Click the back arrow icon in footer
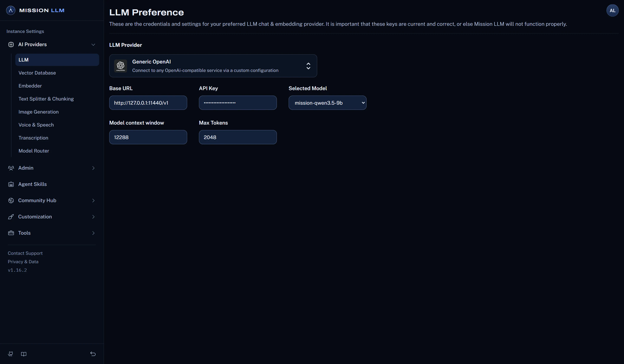624x364 pixels. [93, 354]
